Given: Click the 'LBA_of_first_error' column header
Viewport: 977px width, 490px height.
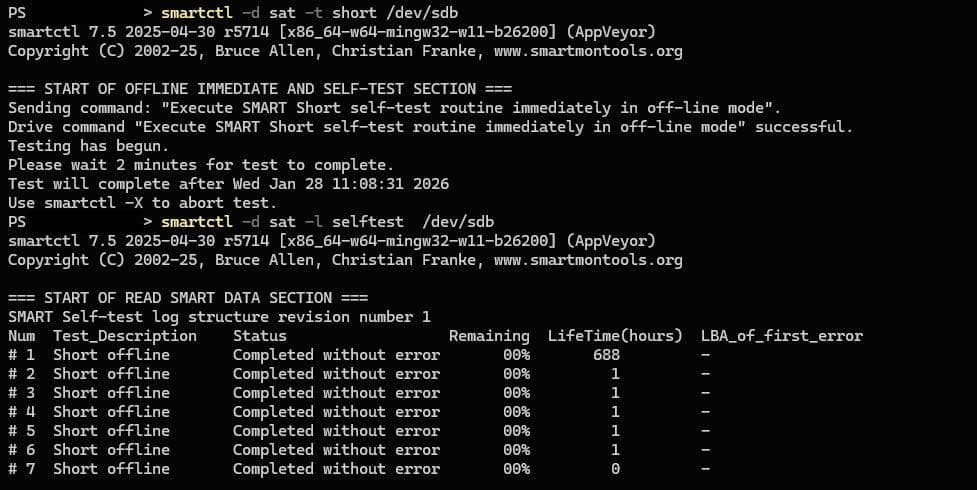Looking at the screenshot, I should point(781,336).
